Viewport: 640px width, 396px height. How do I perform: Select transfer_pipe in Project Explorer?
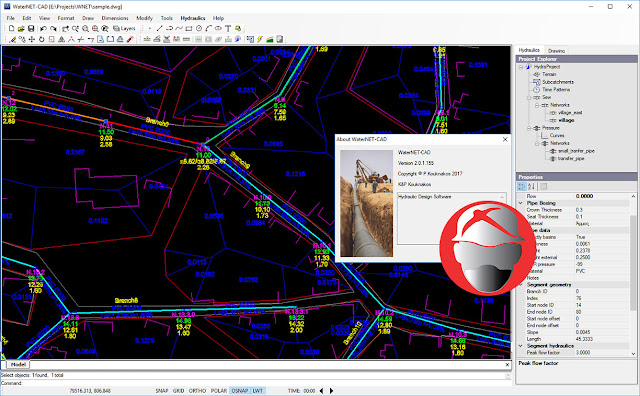(x=571, y=159)
